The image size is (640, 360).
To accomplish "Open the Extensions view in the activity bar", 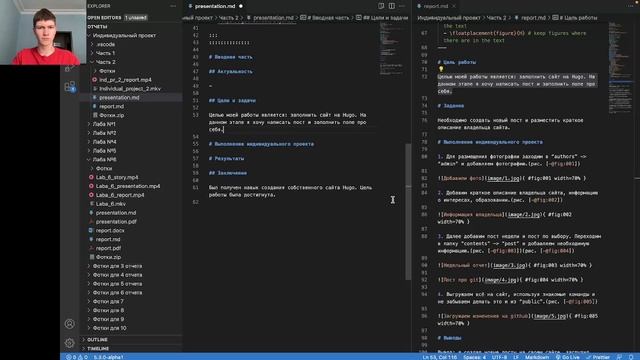I will click(x=70, y=87).
